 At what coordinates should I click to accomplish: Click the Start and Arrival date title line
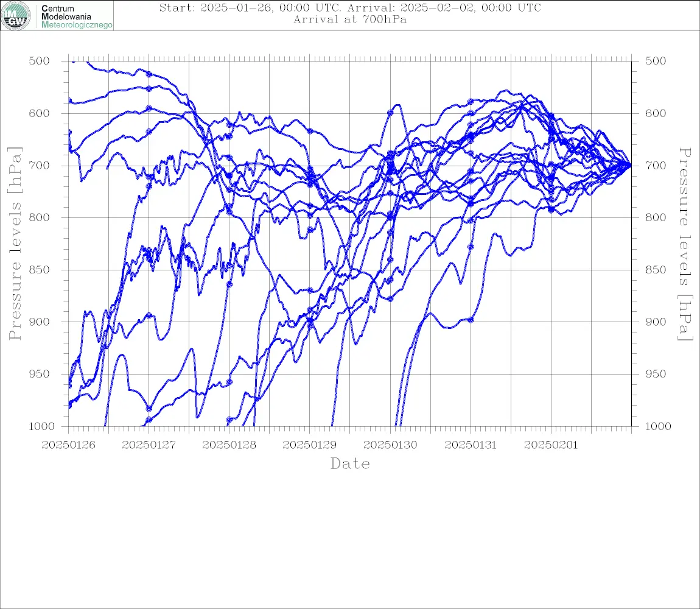point(350,7)
